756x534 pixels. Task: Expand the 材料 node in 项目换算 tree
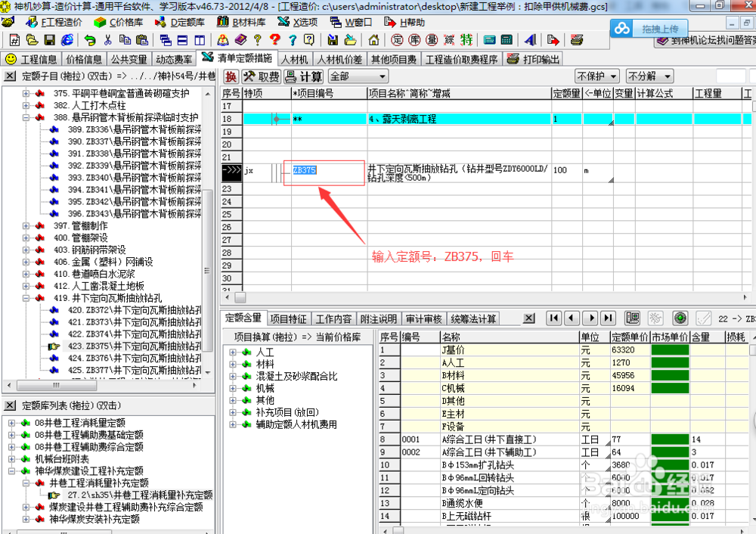click(233, 365)
